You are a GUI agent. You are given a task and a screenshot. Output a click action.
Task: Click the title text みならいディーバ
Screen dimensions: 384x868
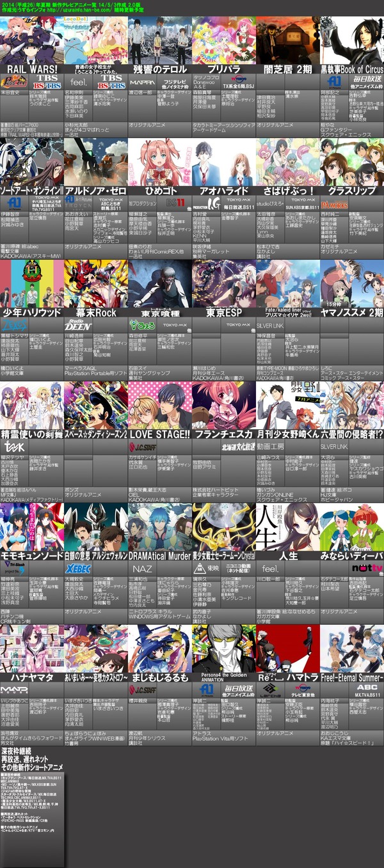(x=352, y=555)
